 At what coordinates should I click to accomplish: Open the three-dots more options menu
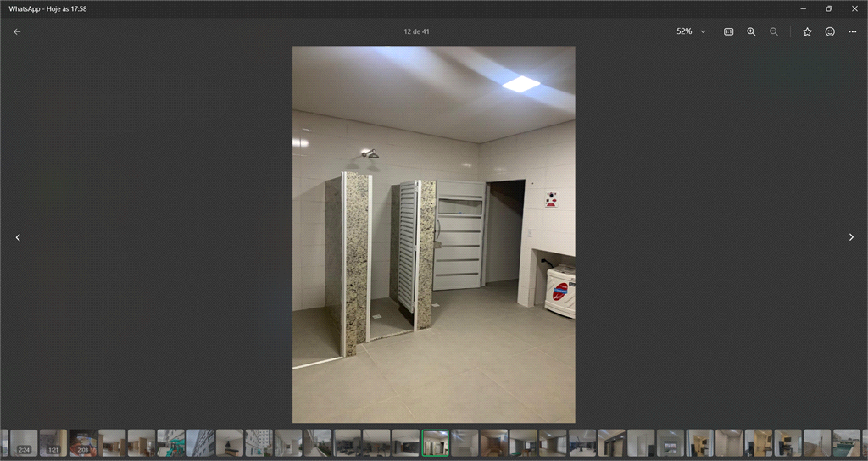[x=853, y=31]
